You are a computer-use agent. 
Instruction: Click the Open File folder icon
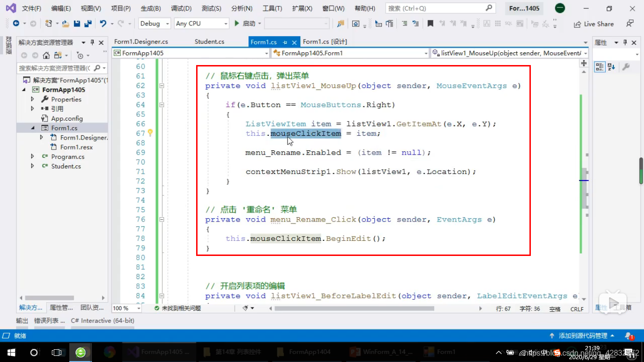[x=66, y=24]
